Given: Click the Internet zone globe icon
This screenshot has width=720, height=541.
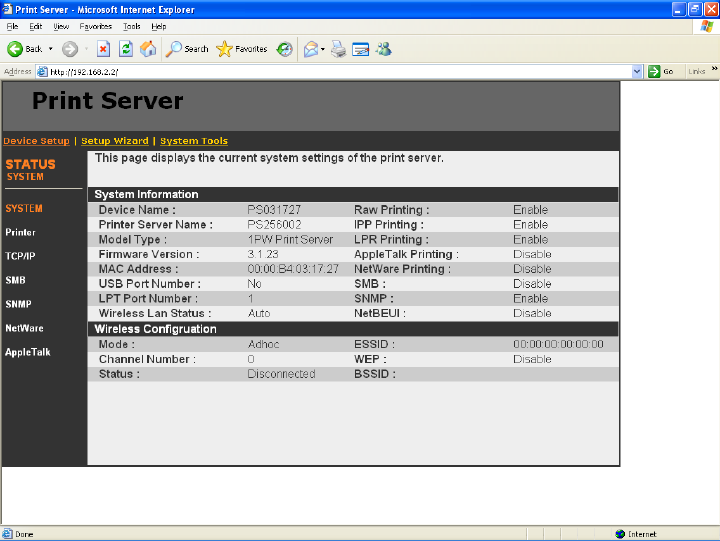Looking at the screenshot, I should [620, 534].
